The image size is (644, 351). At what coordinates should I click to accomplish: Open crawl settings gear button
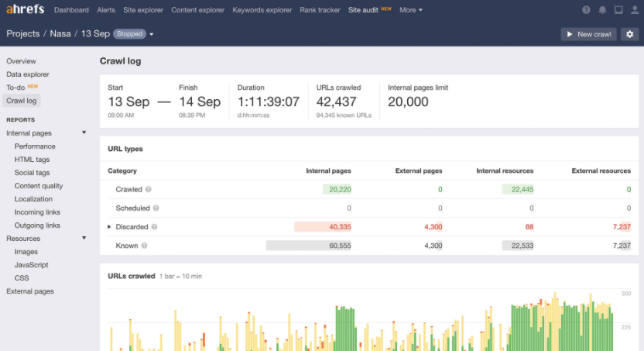click(629, 34)
